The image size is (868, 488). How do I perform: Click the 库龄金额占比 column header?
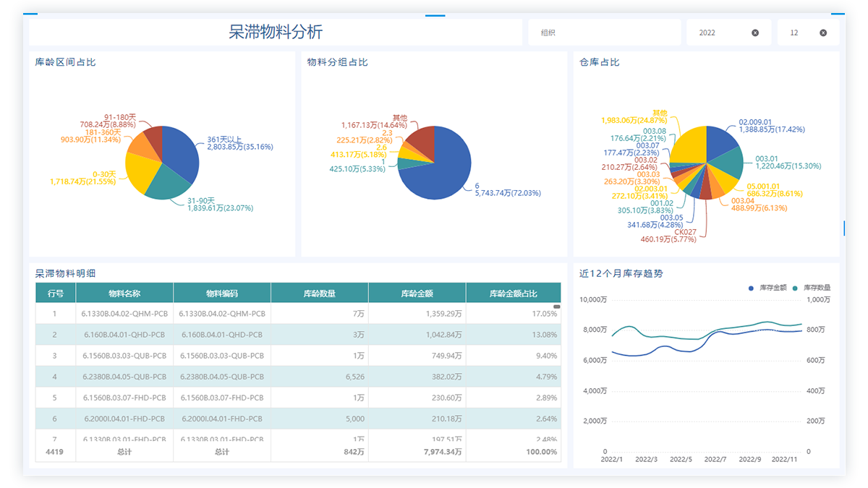(513, 294)
